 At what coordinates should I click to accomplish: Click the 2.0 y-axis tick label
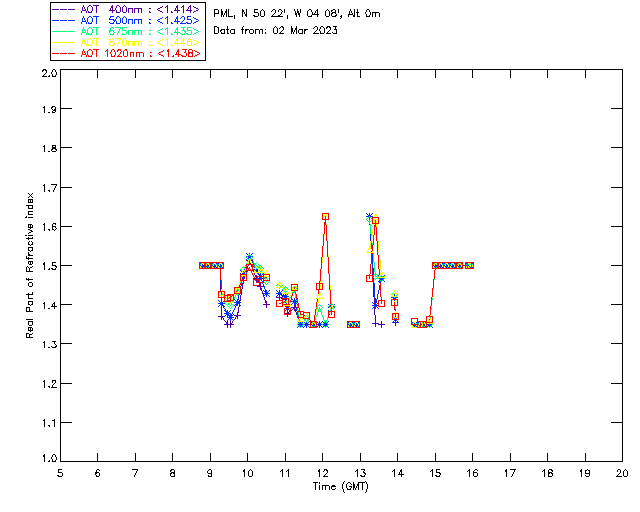click(49, 73)
